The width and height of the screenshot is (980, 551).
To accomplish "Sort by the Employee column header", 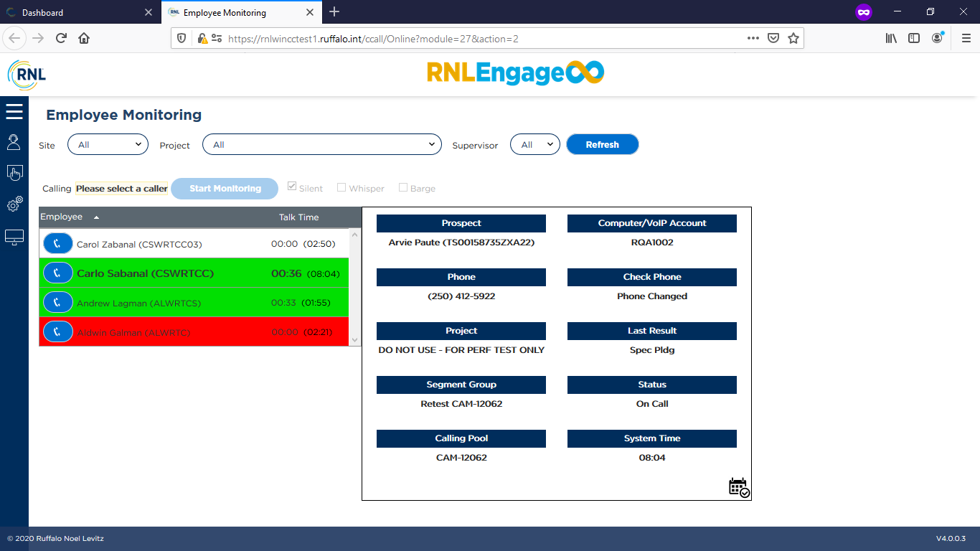I will 62,217.
